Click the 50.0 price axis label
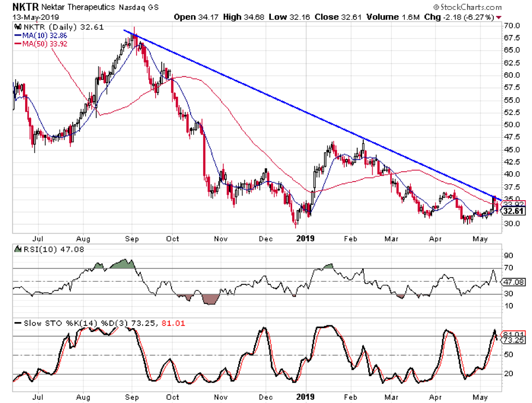 (512, 124)
